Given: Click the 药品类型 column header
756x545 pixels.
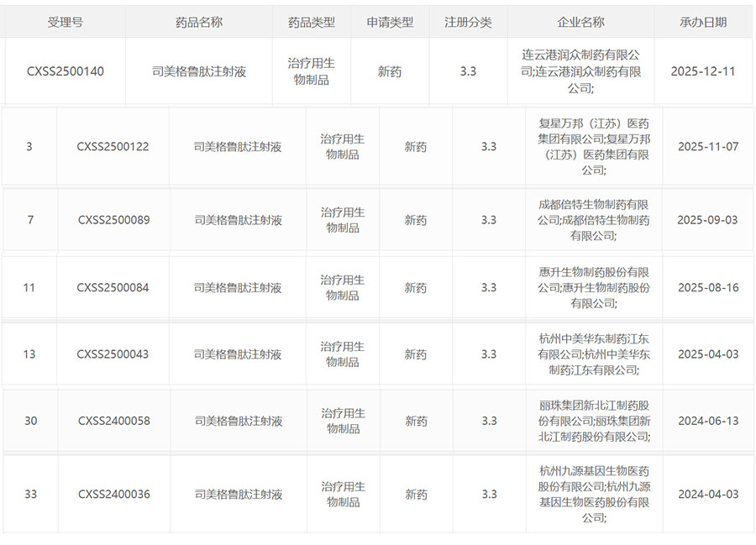Looking at the screenshot, I should click(311, 23).
